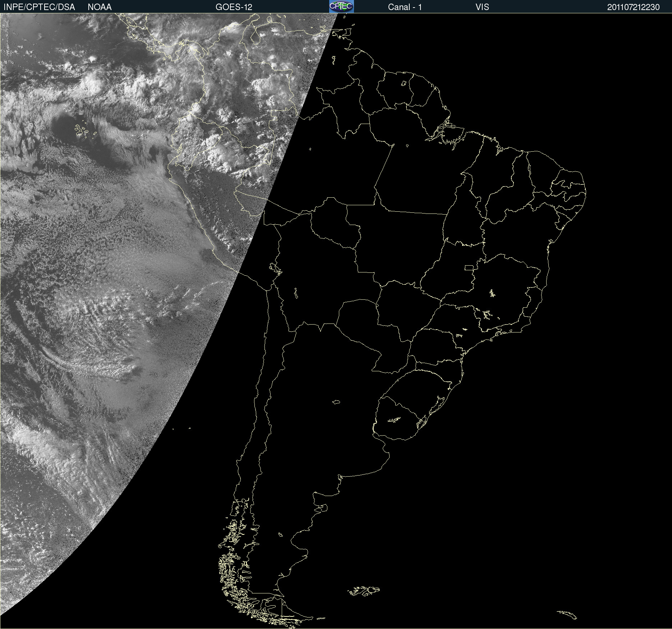Click the 201107212230 timestamp

634,7
